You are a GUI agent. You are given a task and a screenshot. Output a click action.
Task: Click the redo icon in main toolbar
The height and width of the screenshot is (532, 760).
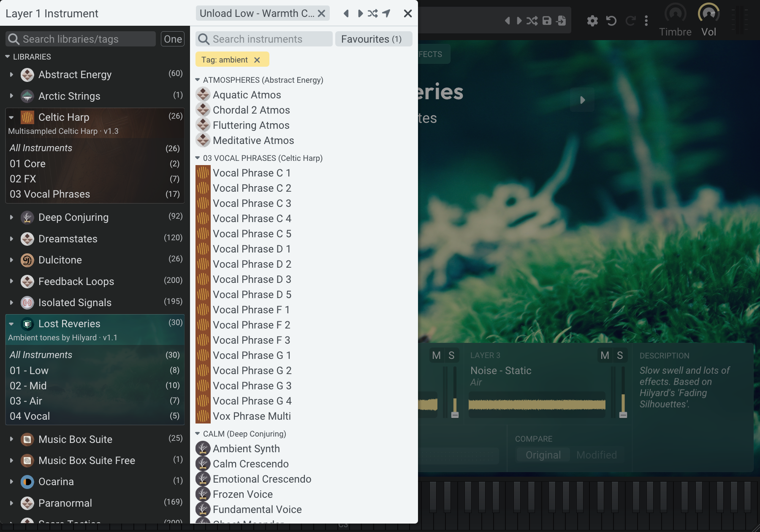630,21
